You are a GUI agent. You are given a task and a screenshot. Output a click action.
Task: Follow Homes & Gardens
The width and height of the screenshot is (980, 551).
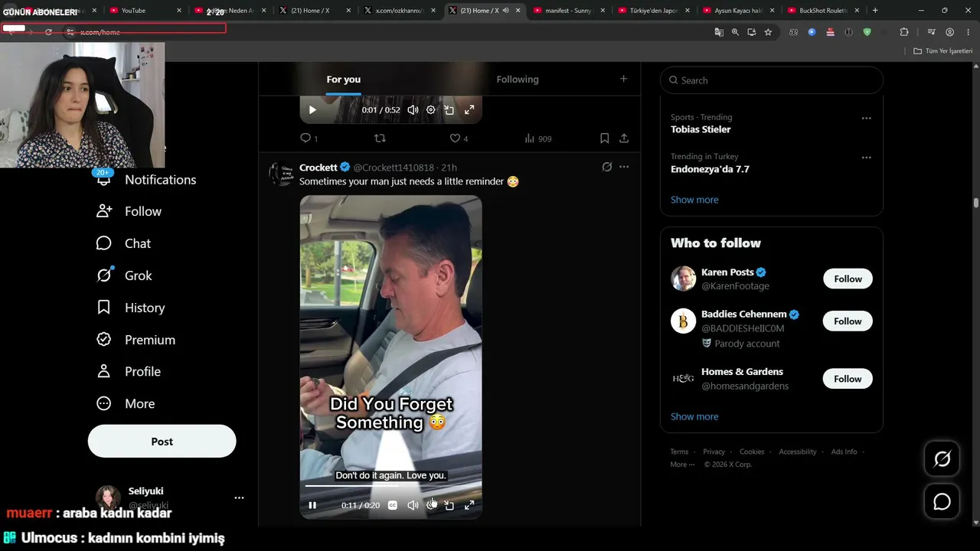pyautogui.click(x=848, y=379)
